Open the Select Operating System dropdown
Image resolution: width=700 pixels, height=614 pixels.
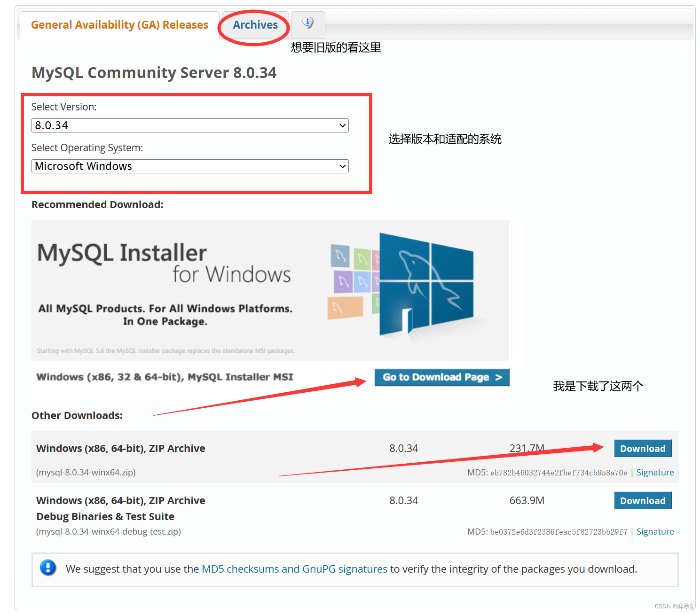(x=190, y=166)
